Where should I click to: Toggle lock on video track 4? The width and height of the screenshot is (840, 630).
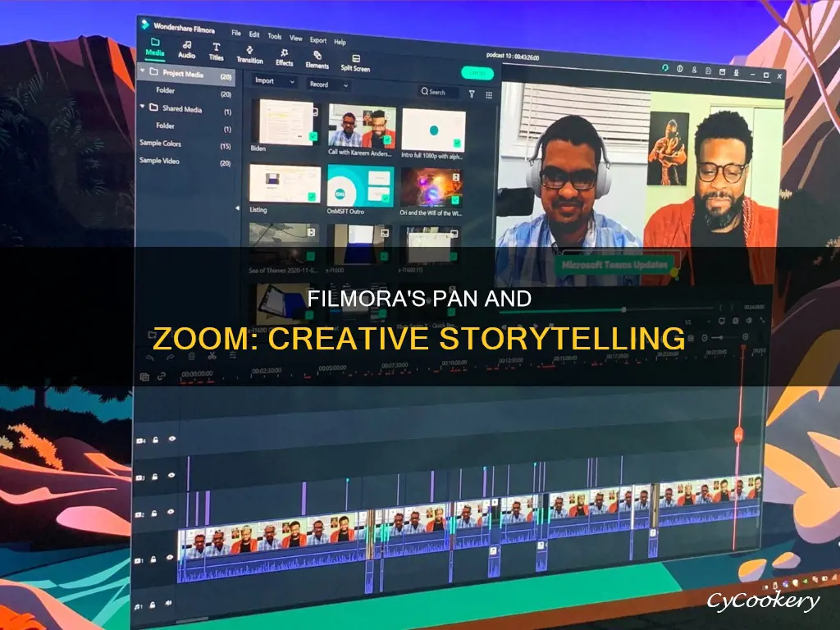click(x=155, y=440)
